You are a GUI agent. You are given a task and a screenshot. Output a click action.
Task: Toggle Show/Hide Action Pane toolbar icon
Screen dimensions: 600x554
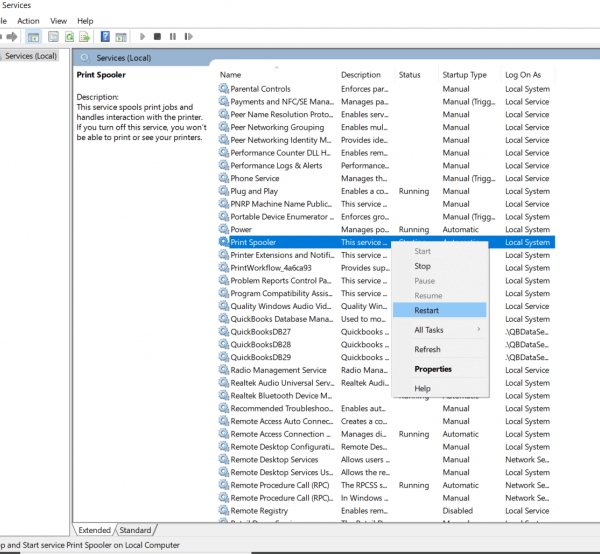coord(121,37)
